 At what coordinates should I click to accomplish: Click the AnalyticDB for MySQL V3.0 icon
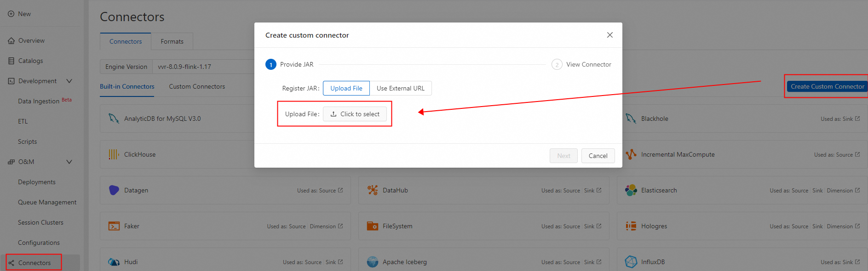114,119
